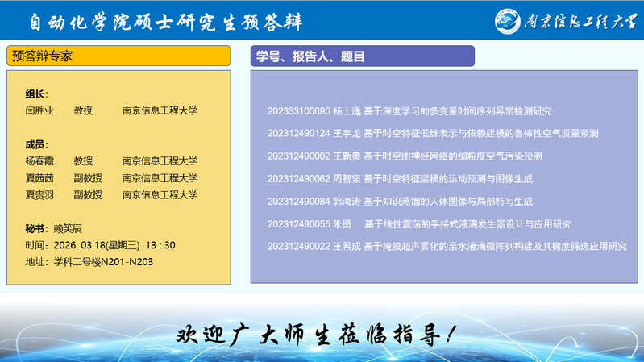Select group leader name 闫胜业
The image size is (644, 362).
39,111
